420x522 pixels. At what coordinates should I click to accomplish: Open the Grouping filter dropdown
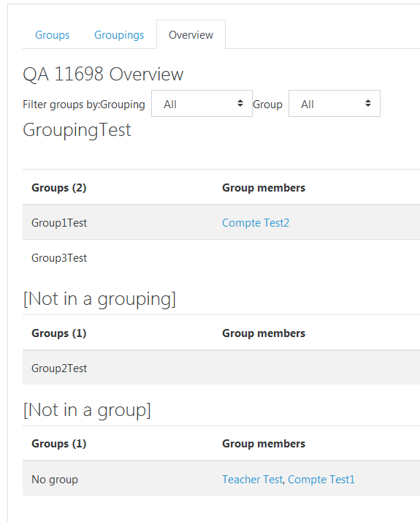point(202,104)
